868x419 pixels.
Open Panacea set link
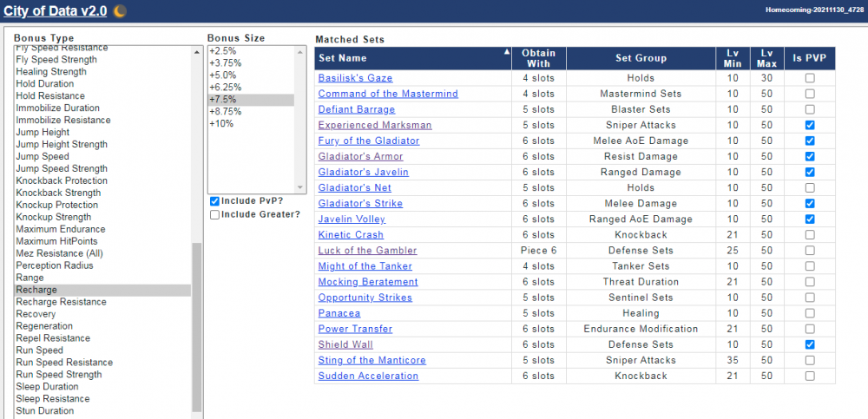[x=339, y=313]
